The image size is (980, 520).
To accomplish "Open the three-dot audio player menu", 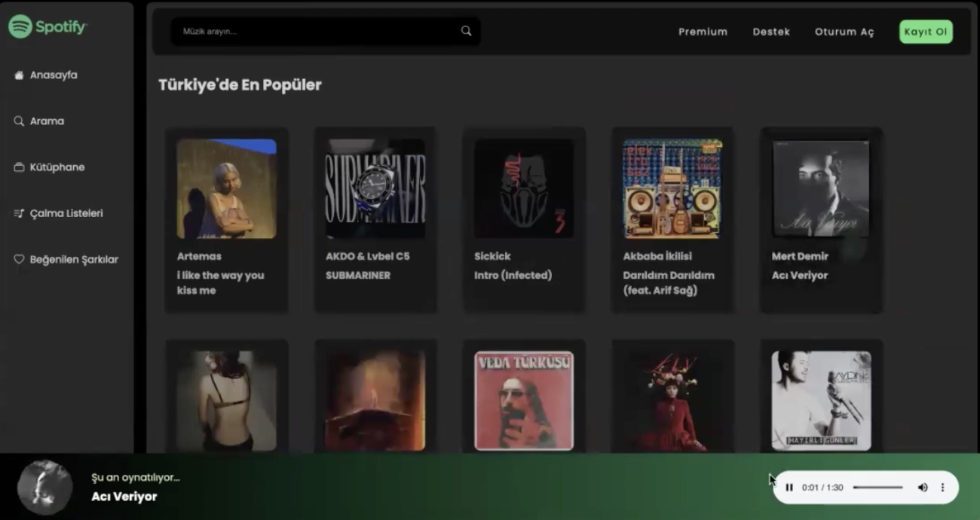I will 942,488.
